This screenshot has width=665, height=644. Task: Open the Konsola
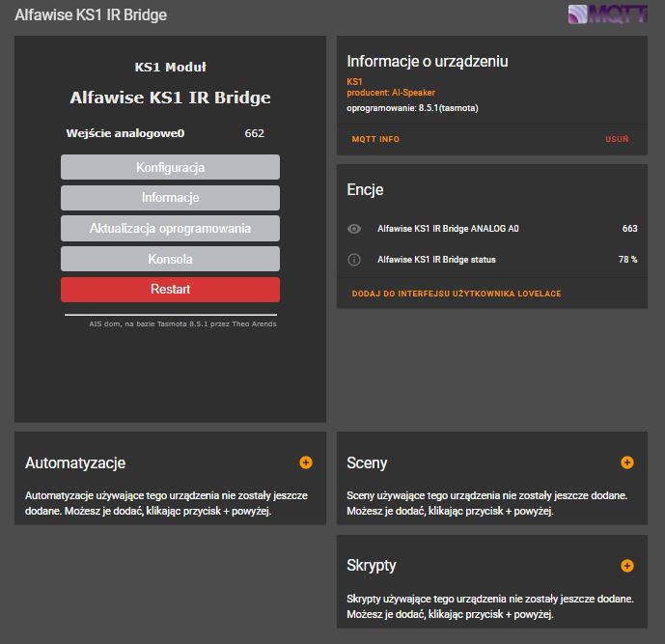click(x=170, y=259)
